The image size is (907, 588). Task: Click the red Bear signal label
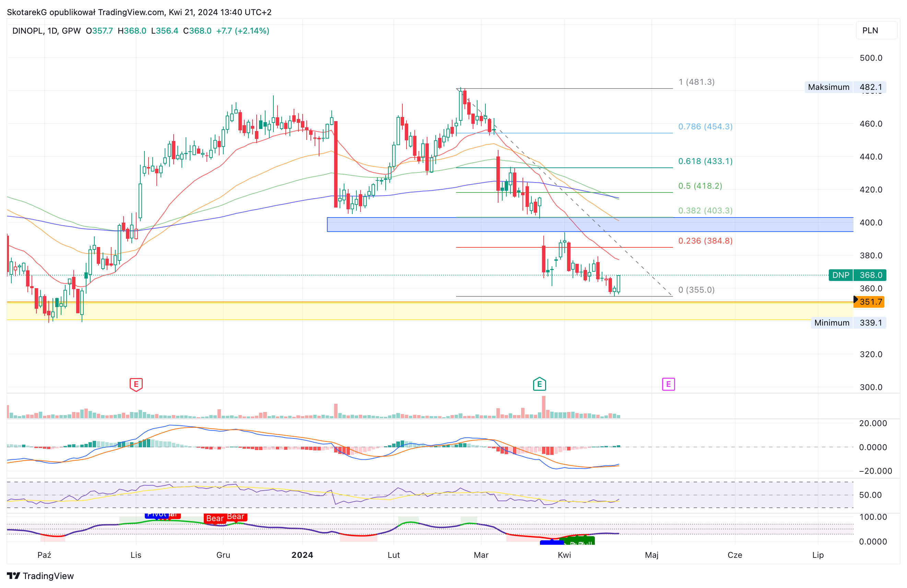click(x=215, y=519)
